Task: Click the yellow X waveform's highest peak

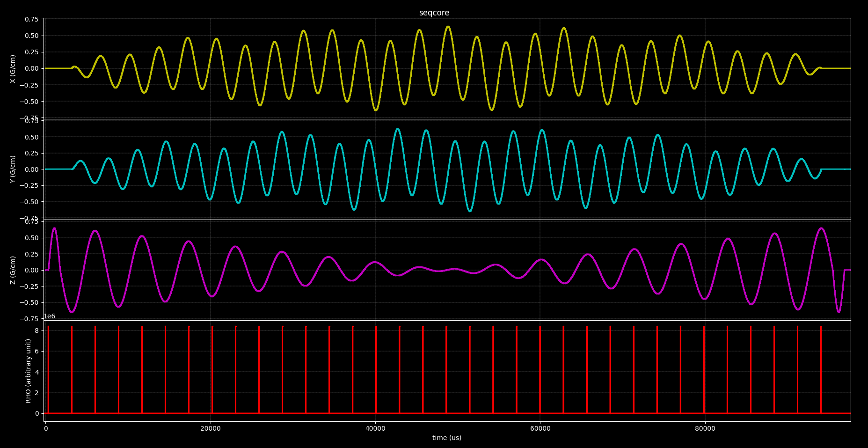Action: (x=448, y=27)
